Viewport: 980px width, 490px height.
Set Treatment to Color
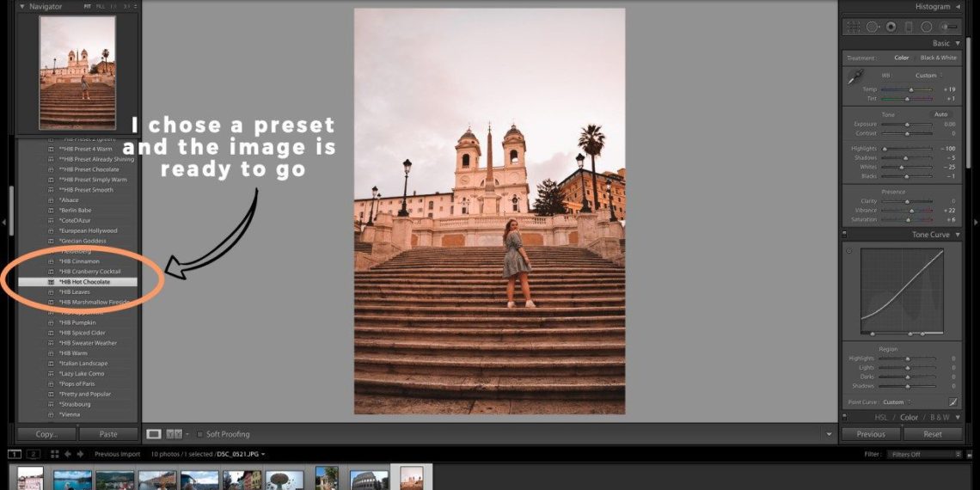coord(901,58)
